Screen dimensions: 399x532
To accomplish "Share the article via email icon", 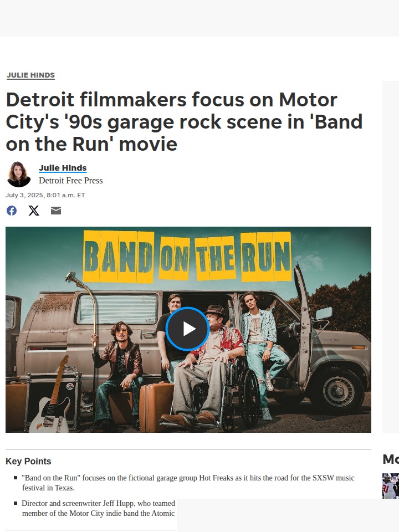I will 56,211.
